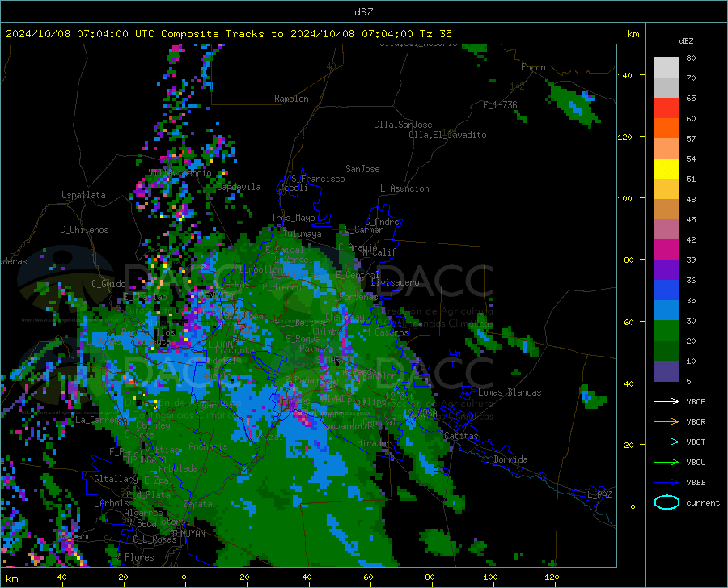Image resolution: width=728 pixels, height=588 pixels.
Task: Click the 'L_PAZ' map label
Action: pyautogui.click(x=599, y=495)
